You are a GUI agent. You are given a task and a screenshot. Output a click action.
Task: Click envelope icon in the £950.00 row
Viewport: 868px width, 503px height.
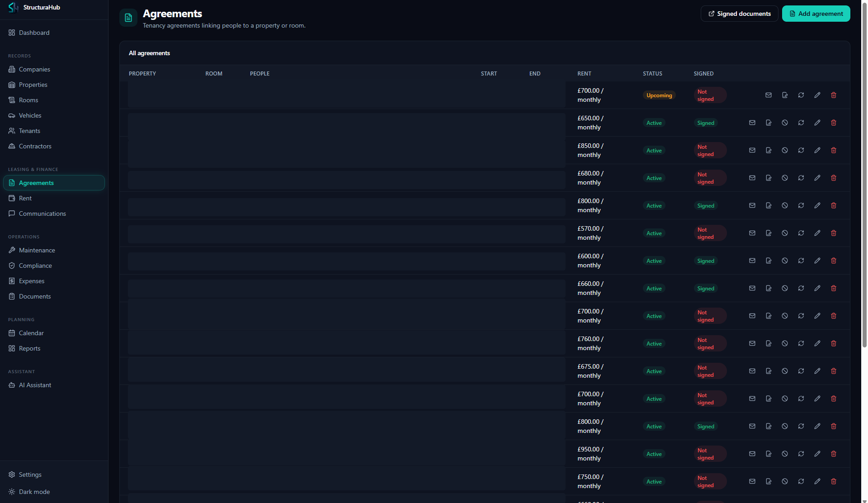click(x=752, y=454)
